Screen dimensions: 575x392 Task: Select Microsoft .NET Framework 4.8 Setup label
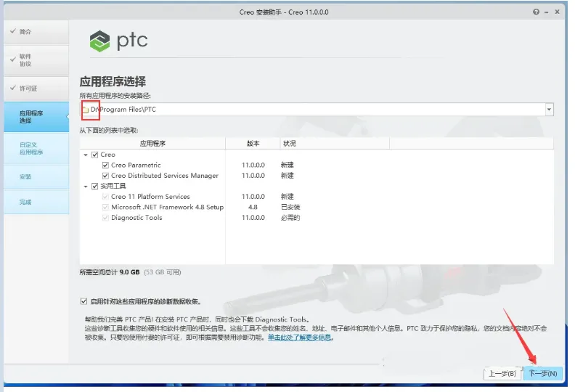pos(167,207)
